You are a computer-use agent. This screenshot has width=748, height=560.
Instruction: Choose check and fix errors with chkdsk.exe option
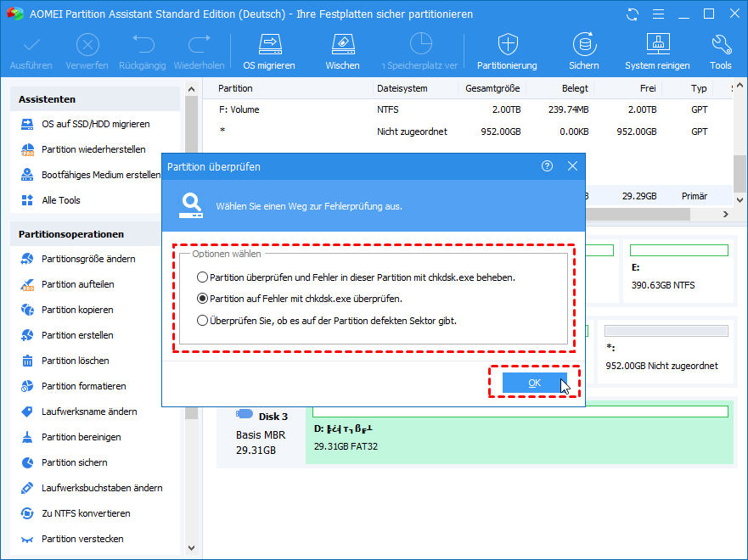pyautogui.click(x=356, y=277)
